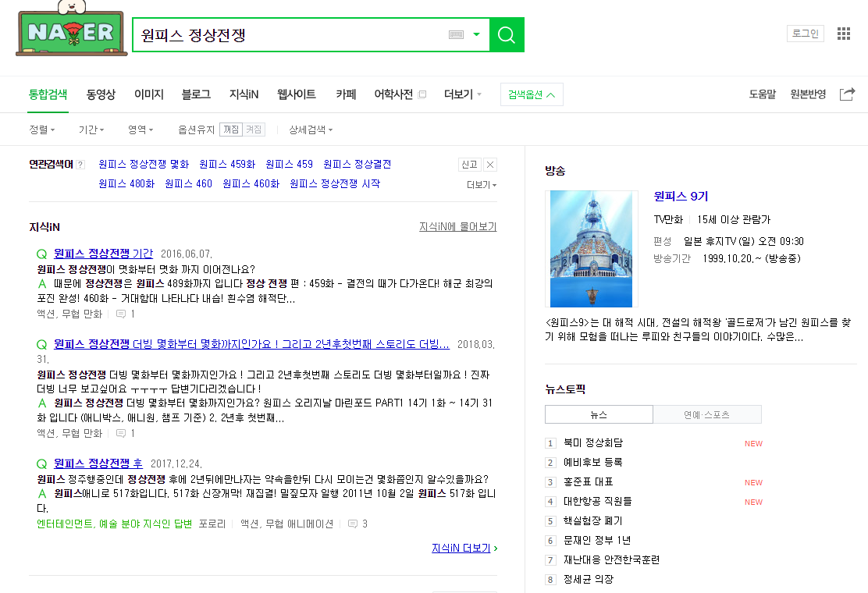Click news topic 홍준표 대표

(588, 482)
